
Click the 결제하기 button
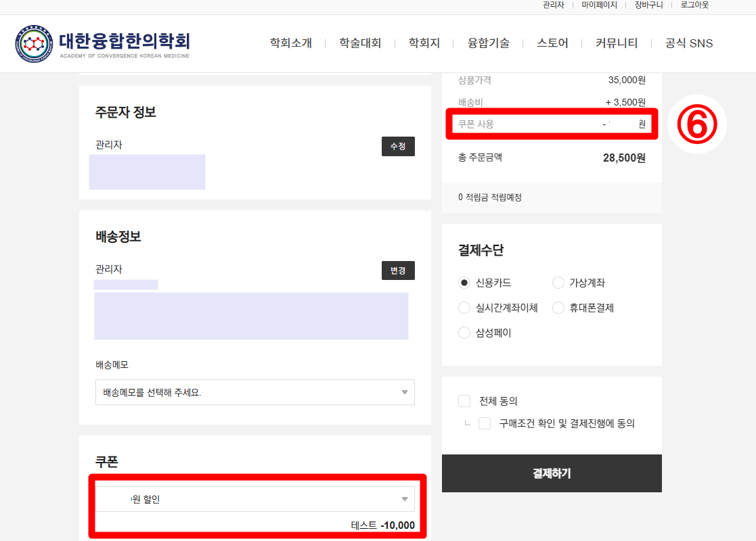click(x=552, y=473)
